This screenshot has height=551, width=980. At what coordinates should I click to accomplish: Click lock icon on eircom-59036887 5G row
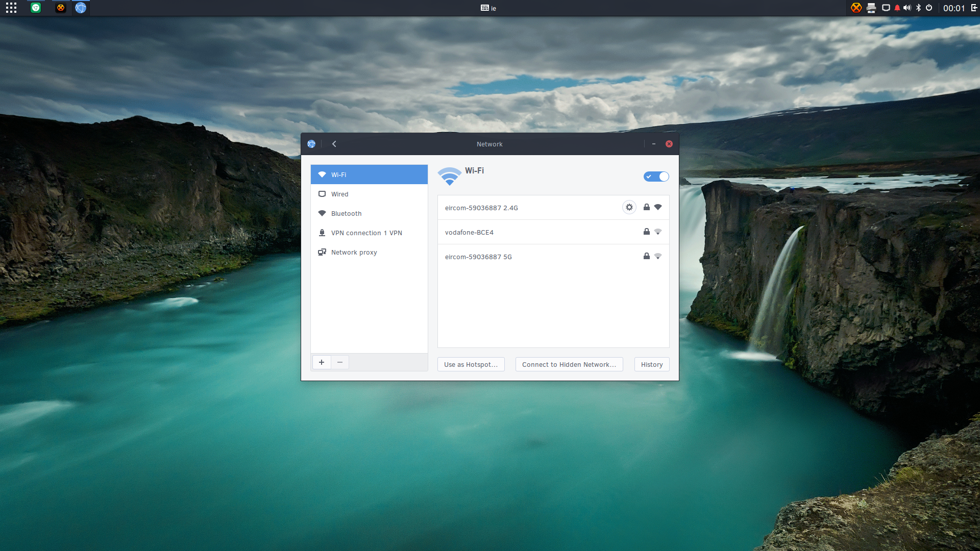[x=647, y=256]
